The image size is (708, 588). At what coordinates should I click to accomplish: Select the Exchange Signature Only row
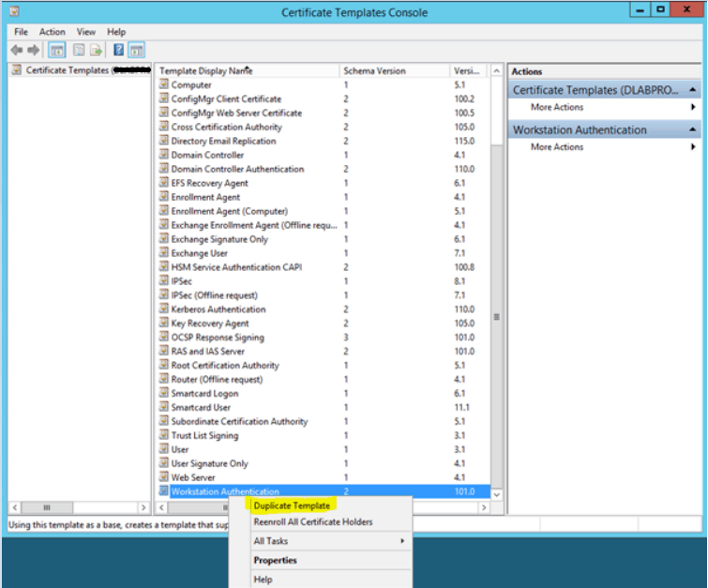point(324,239)
